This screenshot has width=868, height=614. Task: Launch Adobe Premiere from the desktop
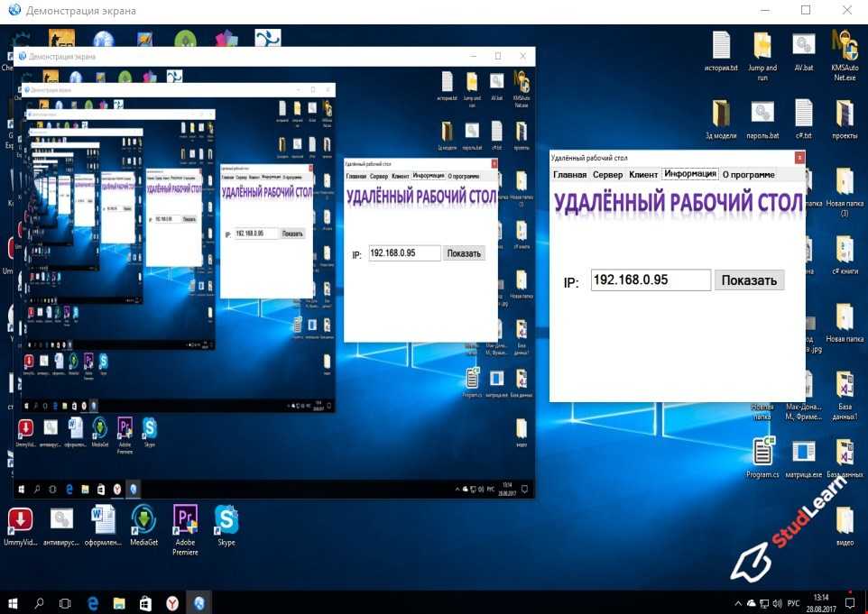[185, 530]
